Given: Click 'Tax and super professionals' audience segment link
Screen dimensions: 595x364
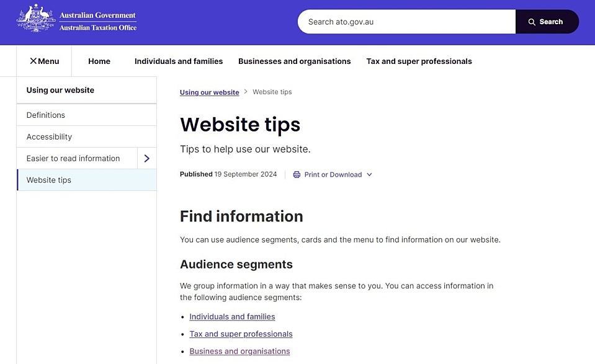Looking at the screenshot, I should (241, 334).
